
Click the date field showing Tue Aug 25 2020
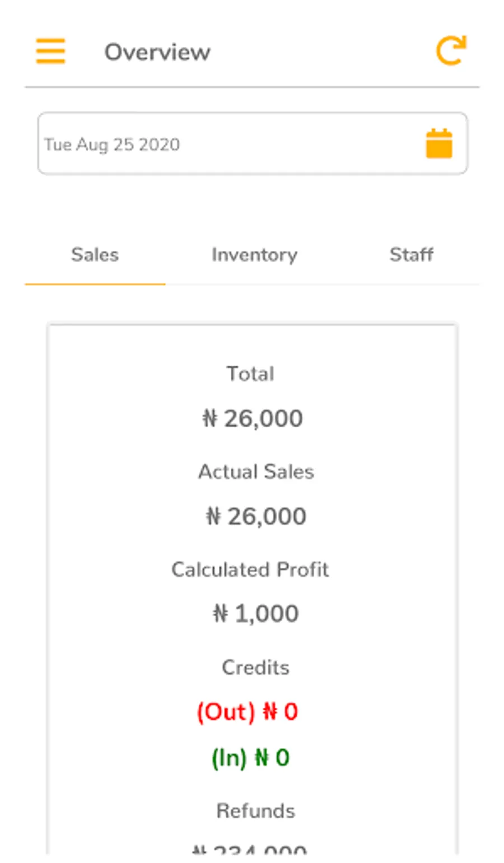pyautogui.click(x=224, y=144)
